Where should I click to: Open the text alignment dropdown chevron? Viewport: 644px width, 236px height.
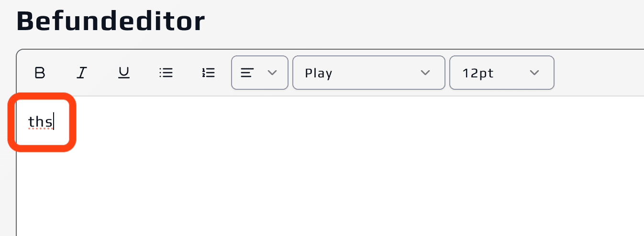pos(272,73)
